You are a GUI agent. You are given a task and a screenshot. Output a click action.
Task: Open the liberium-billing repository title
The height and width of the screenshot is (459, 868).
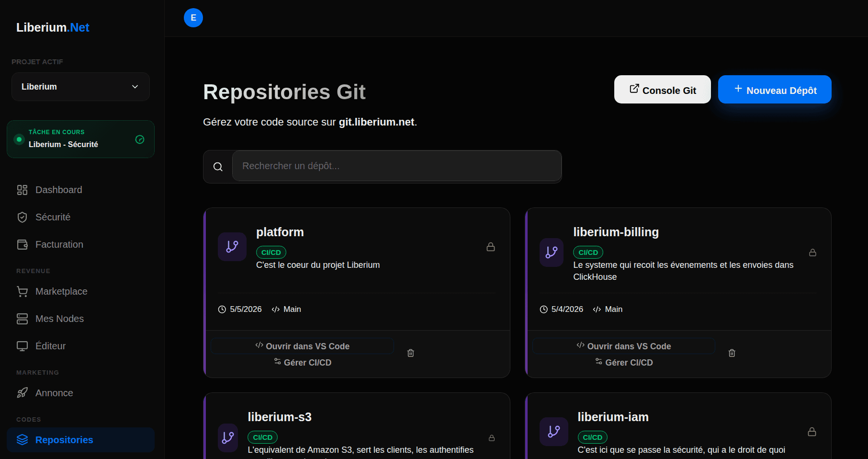616,232
